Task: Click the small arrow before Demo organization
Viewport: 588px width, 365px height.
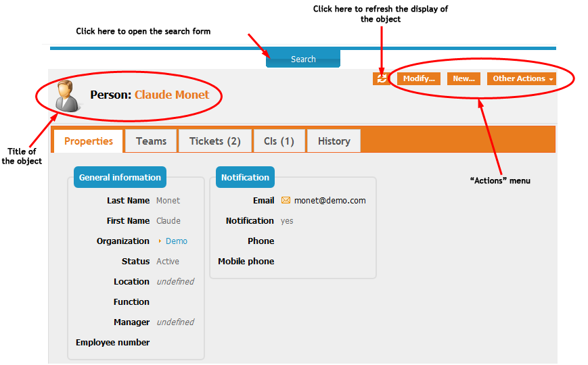Action: 160,241
